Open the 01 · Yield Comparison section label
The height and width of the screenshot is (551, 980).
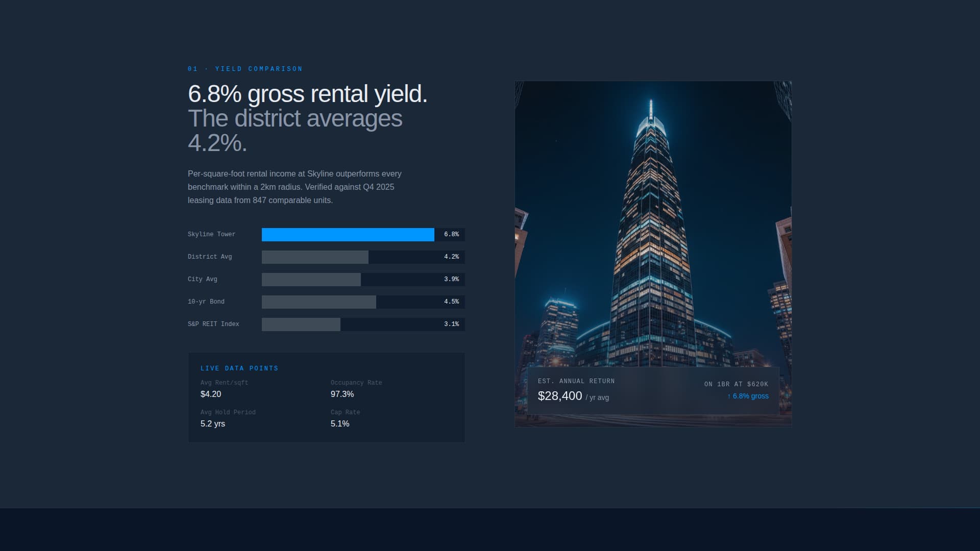(x=245, y=68)
